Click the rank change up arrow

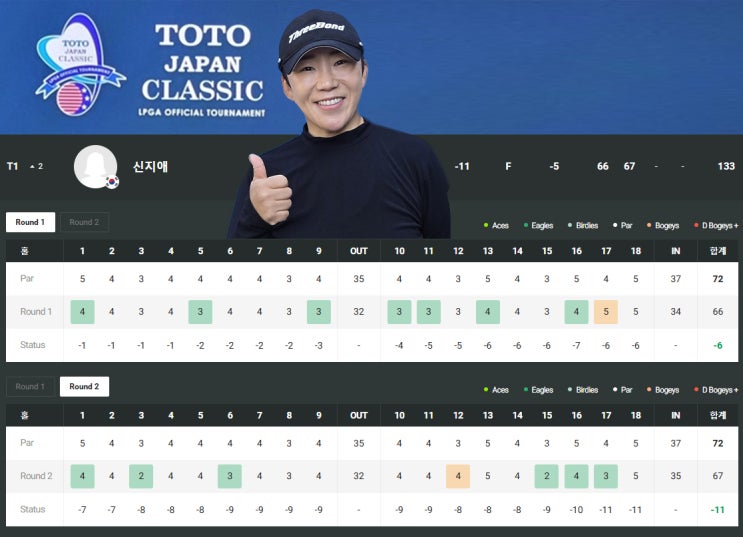tap(32, 166)
